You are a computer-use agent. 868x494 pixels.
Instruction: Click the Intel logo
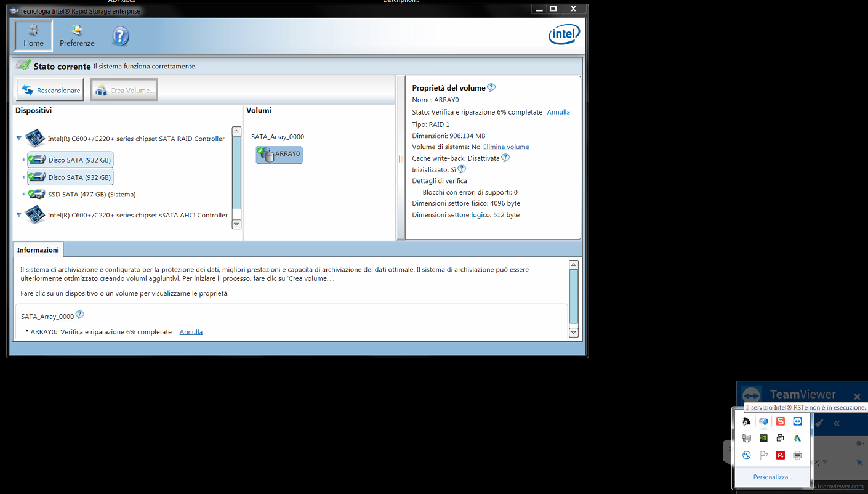coord(564,34)
